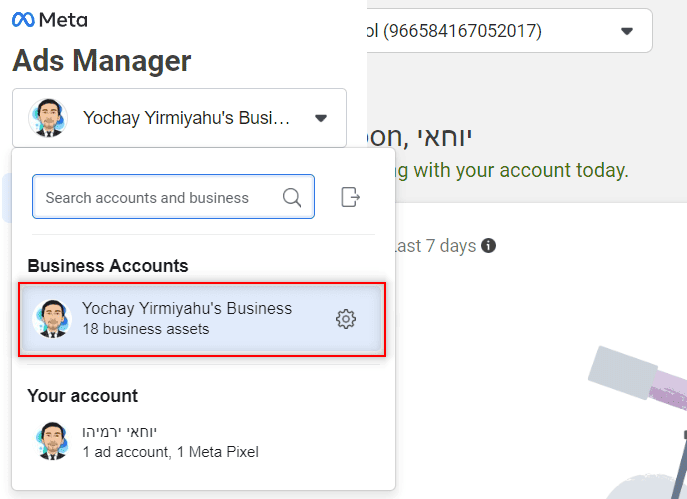The height and width of the screenshot is (499, 687).
Task: Click the 'Ads Manager' heading
Action: (x=102, y=60)
